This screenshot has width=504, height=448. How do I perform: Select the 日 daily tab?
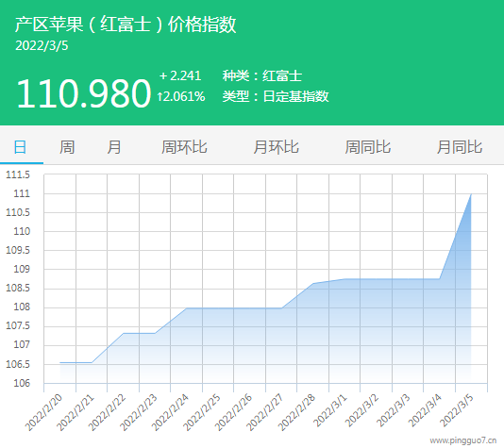(x=20, y=147)
